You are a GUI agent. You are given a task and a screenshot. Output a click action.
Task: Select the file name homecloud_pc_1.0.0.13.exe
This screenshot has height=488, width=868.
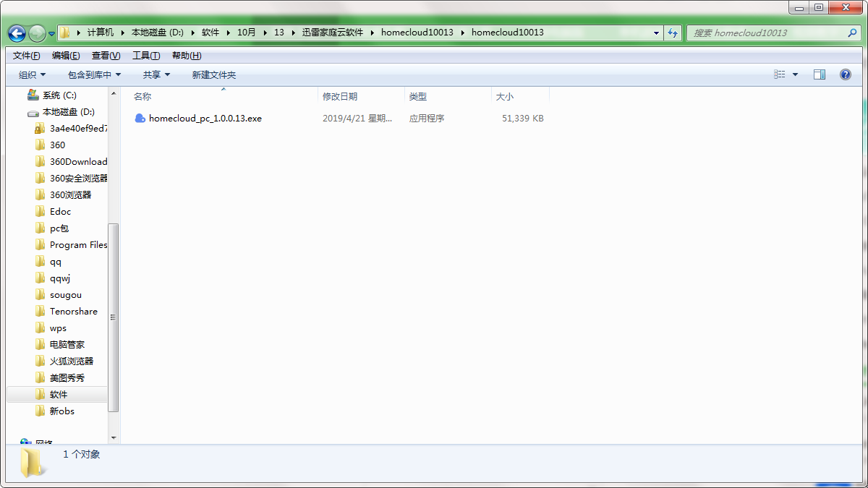(x=205, y=118)
